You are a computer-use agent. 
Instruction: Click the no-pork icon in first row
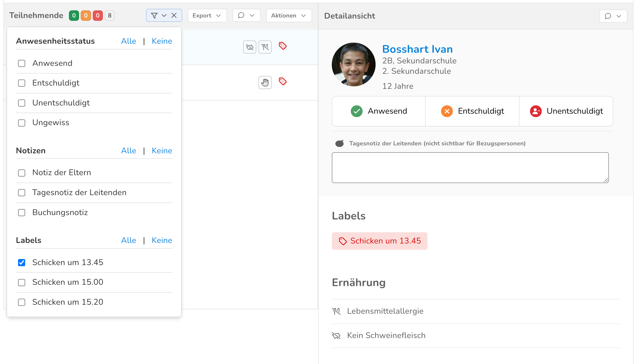coord(250,47)
